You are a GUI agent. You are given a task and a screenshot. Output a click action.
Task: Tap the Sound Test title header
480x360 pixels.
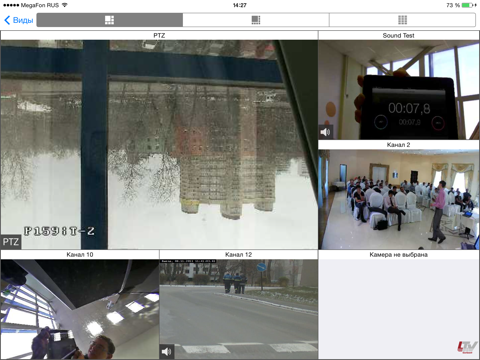coord(399,35)
